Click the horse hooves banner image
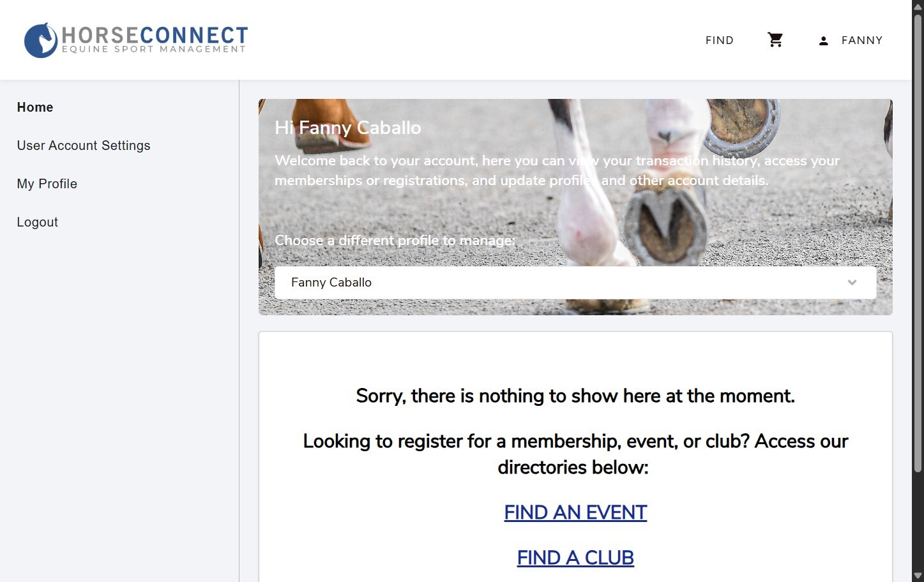Viewport: 924px width, 582px height. pyautogui.click(x=664, y=223)
